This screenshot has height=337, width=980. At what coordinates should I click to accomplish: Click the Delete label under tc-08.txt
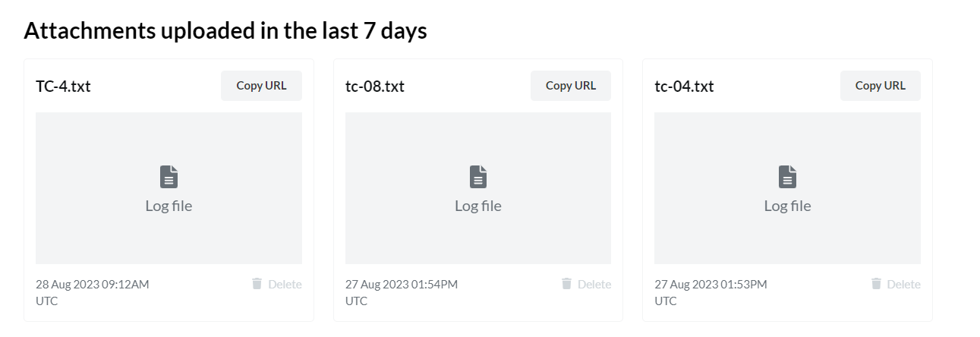pos(594,284)
